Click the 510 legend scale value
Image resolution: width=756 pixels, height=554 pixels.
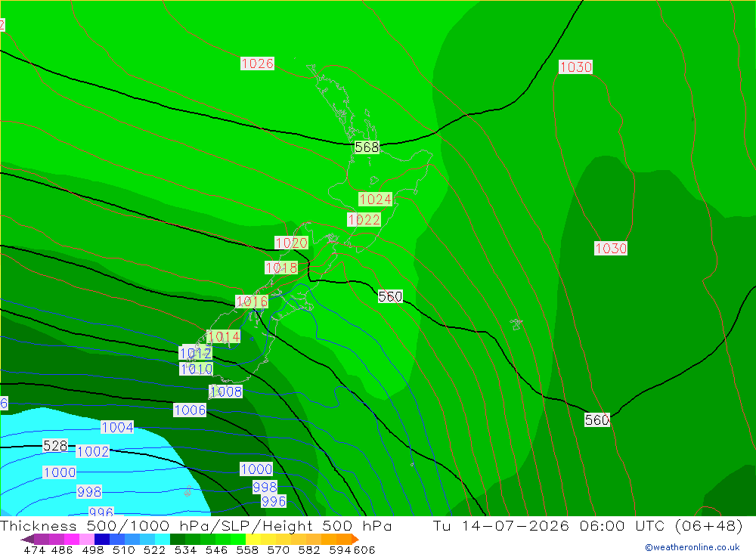click(123, 549)
